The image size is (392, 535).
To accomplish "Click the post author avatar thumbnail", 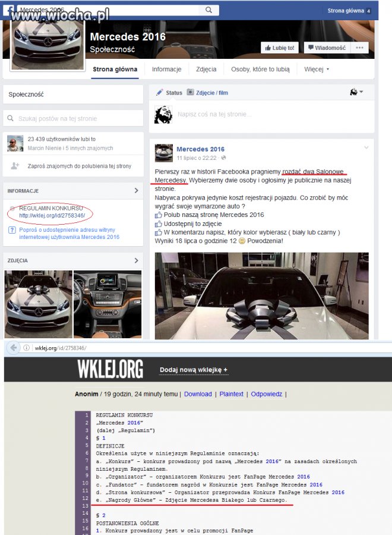I will point(164,153).
